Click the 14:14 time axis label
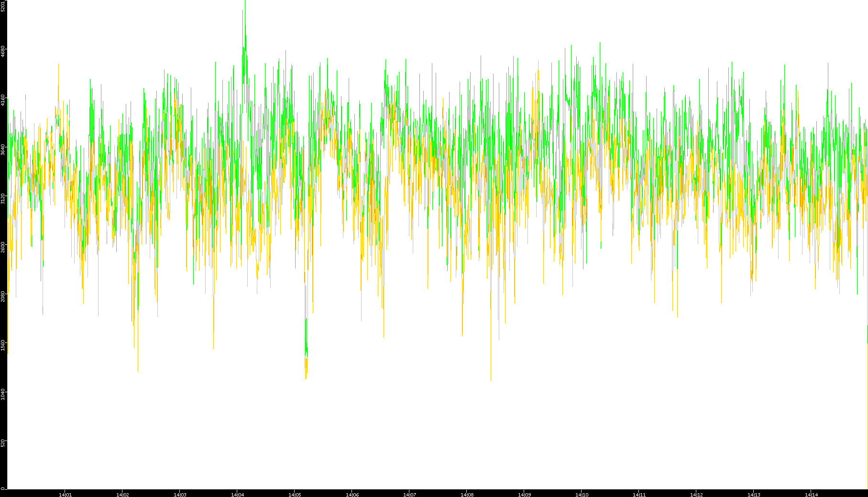This screenshot has height=497, width=868. [x=811, y=494]
